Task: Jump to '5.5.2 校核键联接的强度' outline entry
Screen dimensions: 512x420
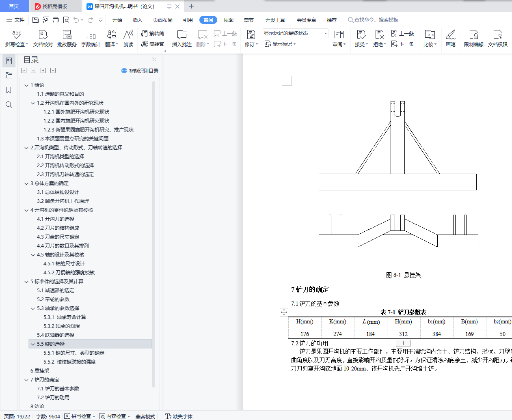Action: click(69, 362)
